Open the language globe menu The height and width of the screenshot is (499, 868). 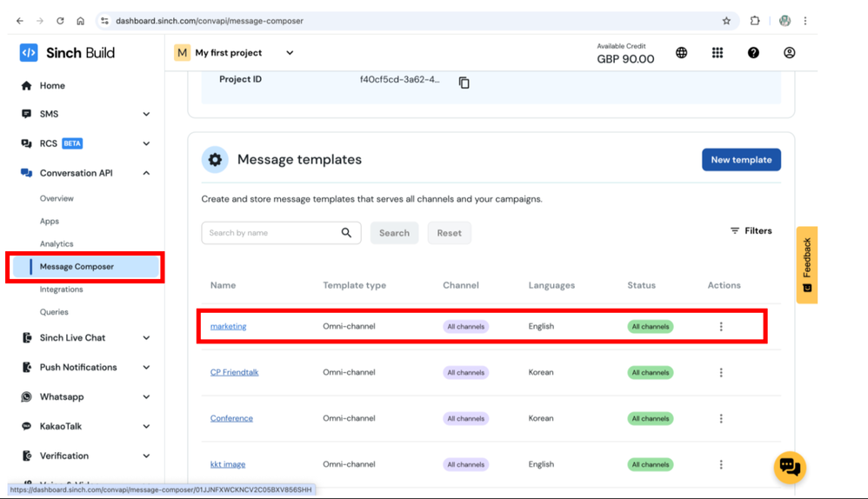pyautogui.click(x=681, y=53)
